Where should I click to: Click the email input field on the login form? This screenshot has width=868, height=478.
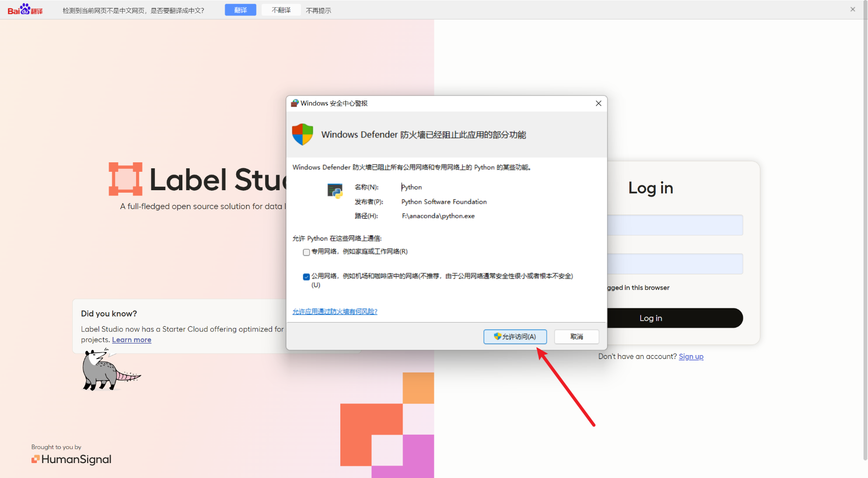675,225
